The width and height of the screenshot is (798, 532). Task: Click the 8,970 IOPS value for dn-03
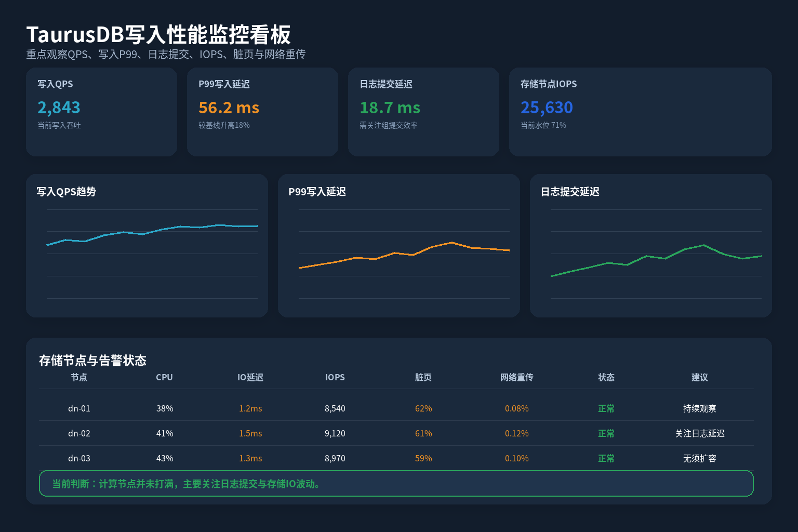tap(335, 458)
